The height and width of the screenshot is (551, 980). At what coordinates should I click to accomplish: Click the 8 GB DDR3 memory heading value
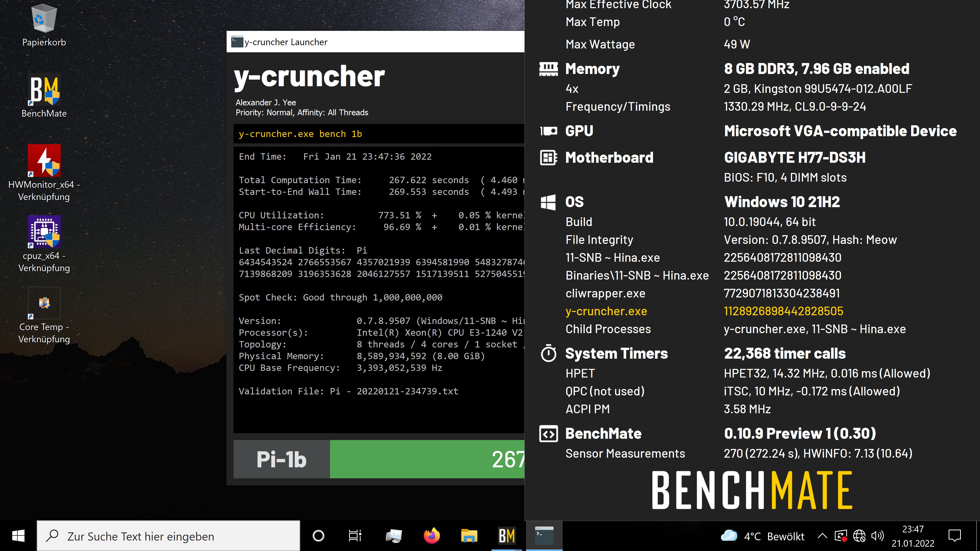point(816,69)
